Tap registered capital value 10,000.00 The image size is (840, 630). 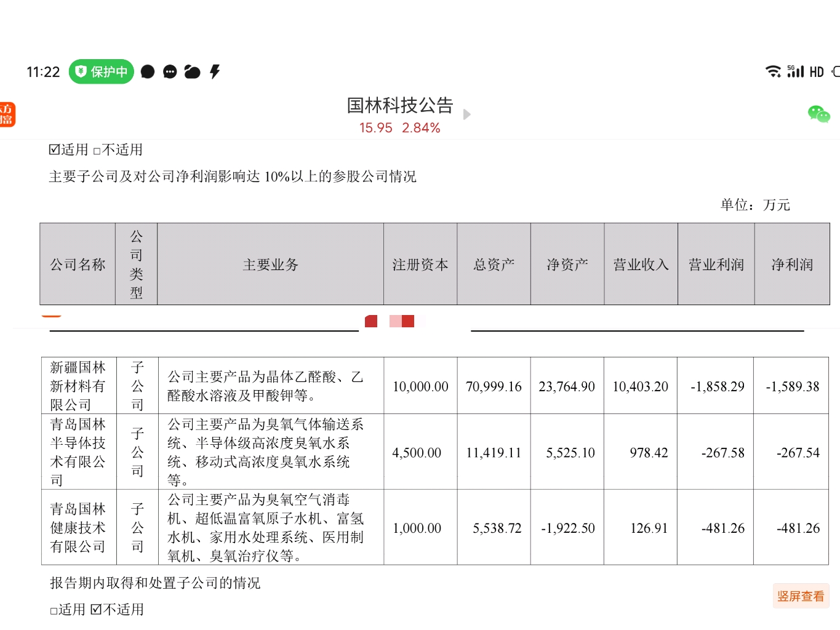(421, 386)
